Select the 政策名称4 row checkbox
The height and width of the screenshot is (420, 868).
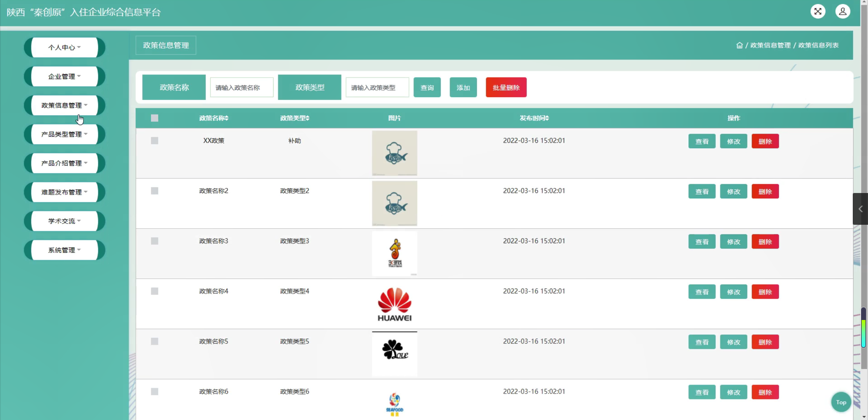(154, 291)
